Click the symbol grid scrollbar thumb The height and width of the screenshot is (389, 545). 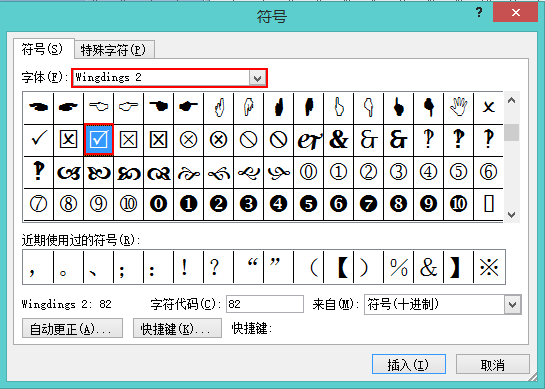click(511, 132)
